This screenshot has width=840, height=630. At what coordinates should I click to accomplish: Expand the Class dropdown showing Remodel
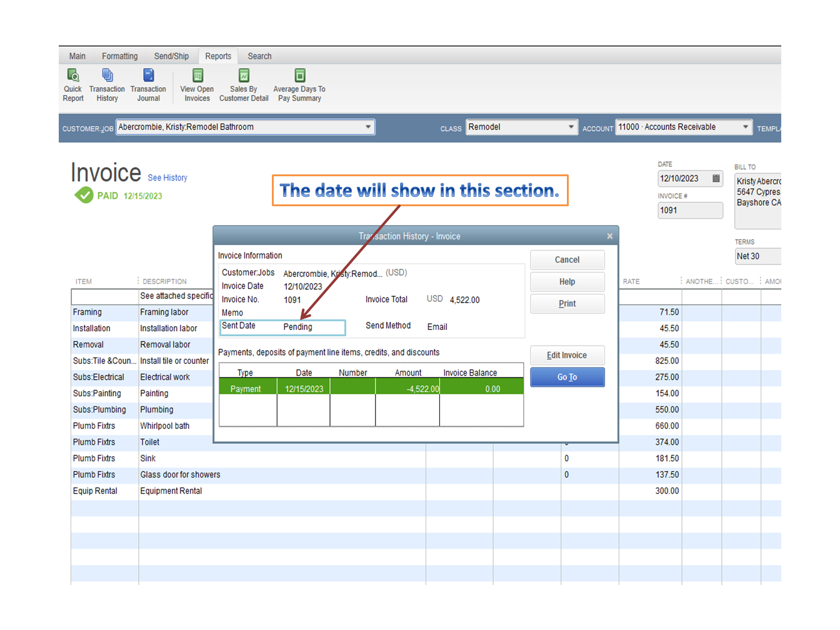[x=571, y=126]
